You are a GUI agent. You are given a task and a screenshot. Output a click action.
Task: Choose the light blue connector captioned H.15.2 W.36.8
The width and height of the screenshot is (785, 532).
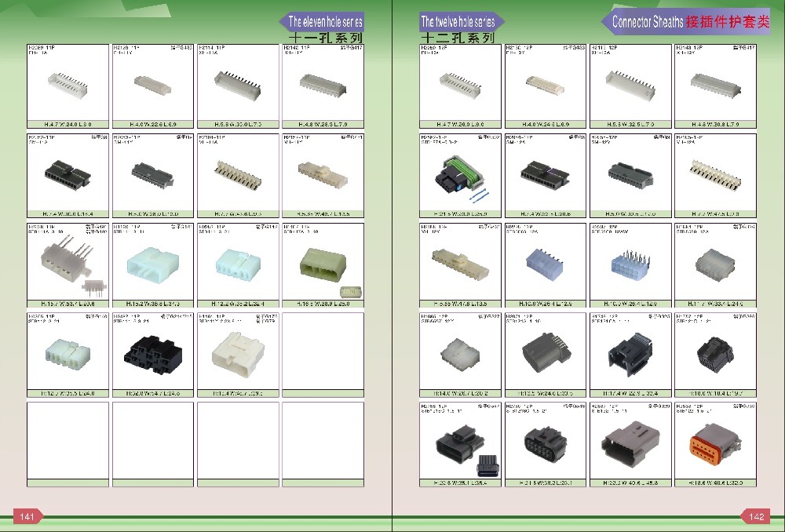click(x=153, y=264)
